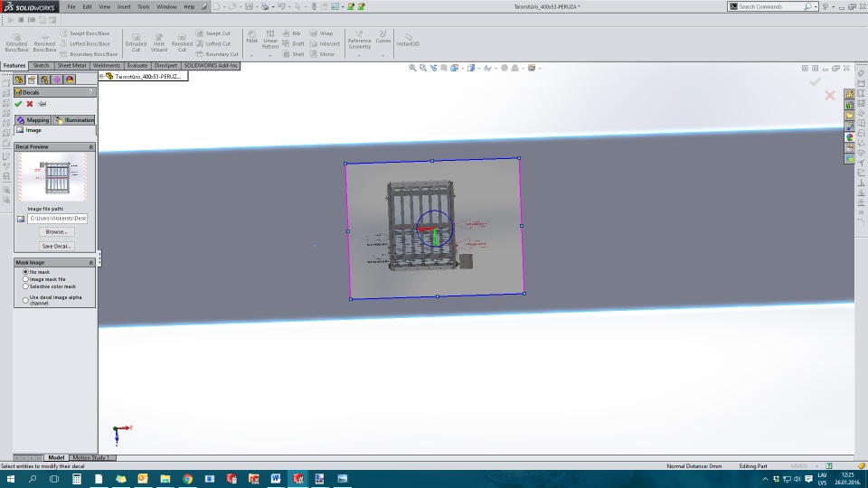Select the Revolved Cut tool
Image resolution: width=868 pixels, height=488 pixels.
[x=182, y=42]
